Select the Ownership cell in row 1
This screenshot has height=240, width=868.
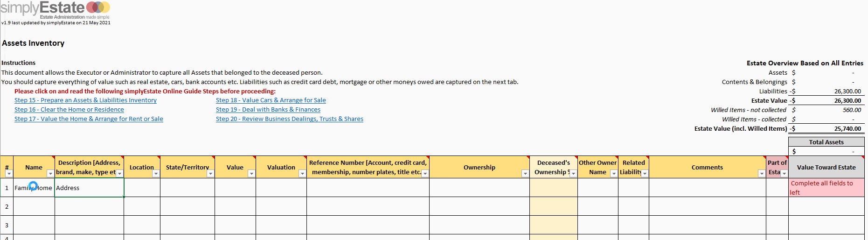pos(479,188)
